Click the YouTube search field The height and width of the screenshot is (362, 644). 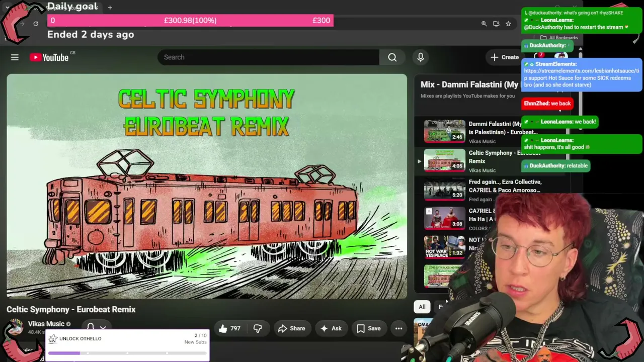pyautogui.click(x=268, y=57)
